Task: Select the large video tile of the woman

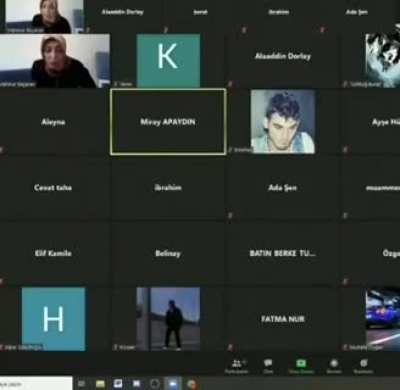Action: (55, 61)
